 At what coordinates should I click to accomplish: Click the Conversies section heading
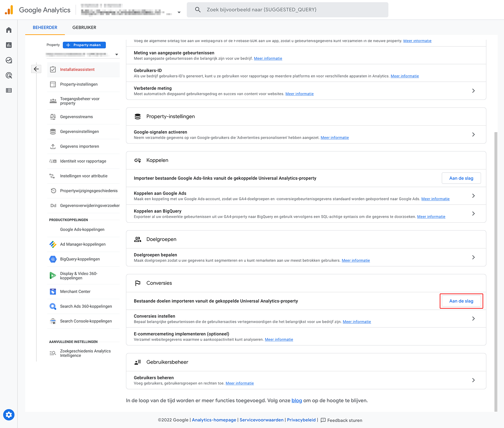159,283
